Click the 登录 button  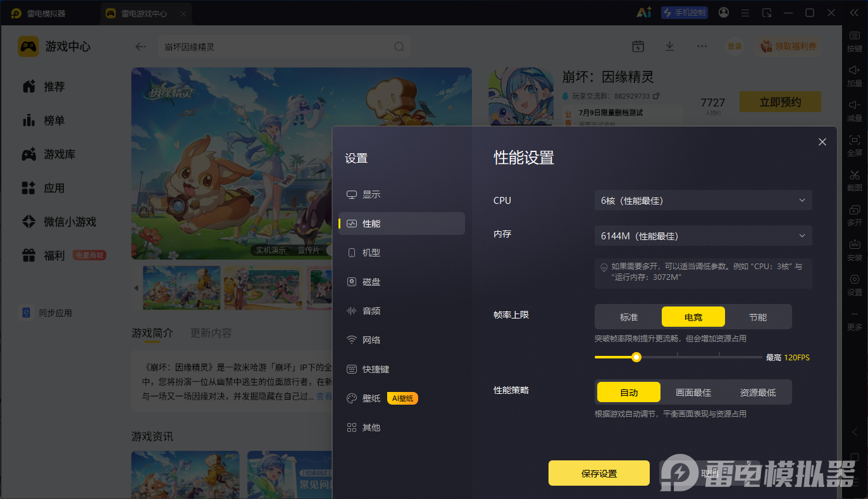click(x=735, y=46)
